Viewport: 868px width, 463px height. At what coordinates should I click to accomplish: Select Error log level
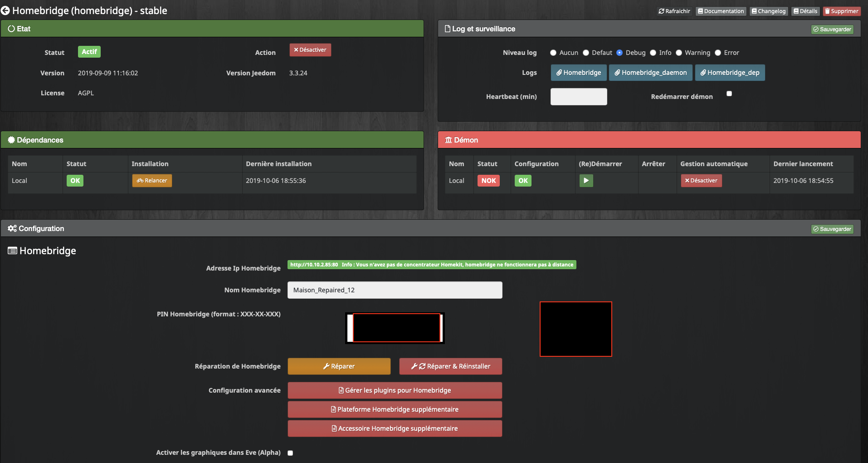[x=718, y=53]
